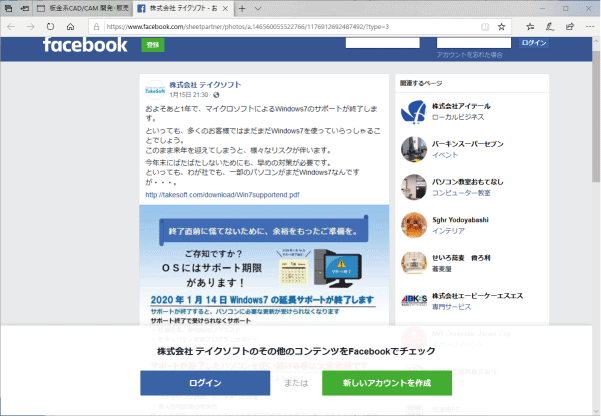Open 株式会社アイテール page avatar
The image size is (601, 417).
click(413, 111)
